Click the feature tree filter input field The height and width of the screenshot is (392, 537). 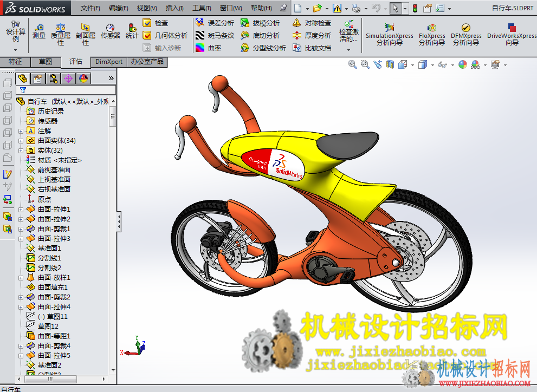(x=66, y=90)
